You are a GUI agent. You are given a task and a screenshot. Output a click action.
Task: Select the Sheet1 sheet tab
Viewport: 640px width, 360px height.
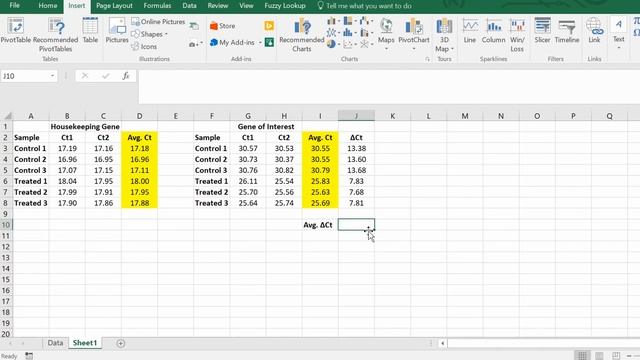click(x=85, y=343)
